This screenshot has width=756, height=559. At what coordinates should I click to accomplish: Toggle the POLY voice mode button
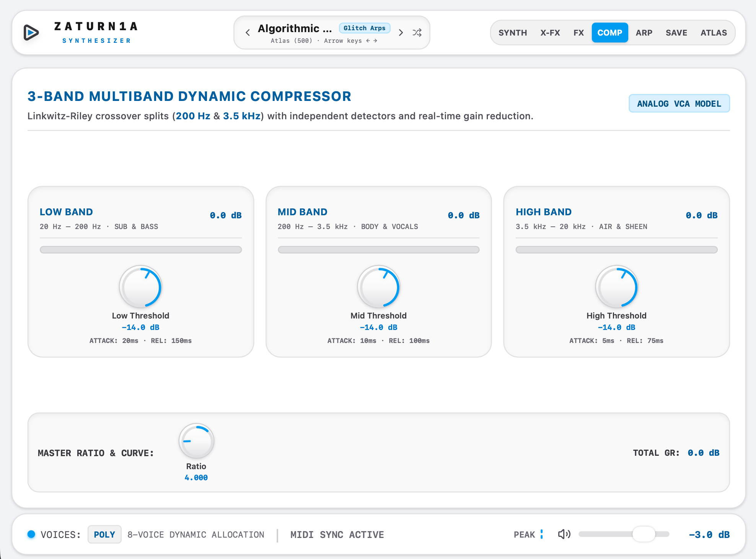[x=104, y=535]
